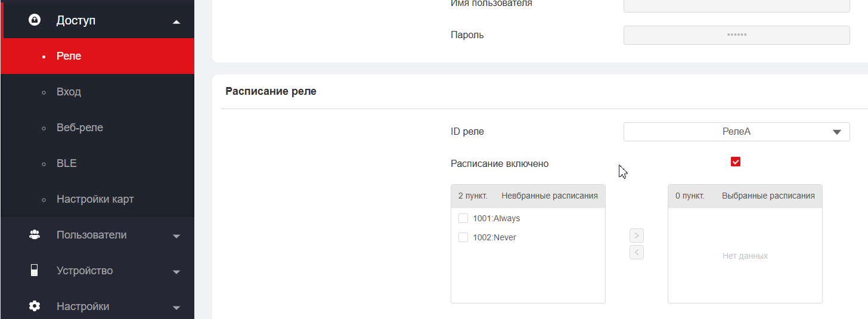Select the active Реле menu item

click(69, 56)
